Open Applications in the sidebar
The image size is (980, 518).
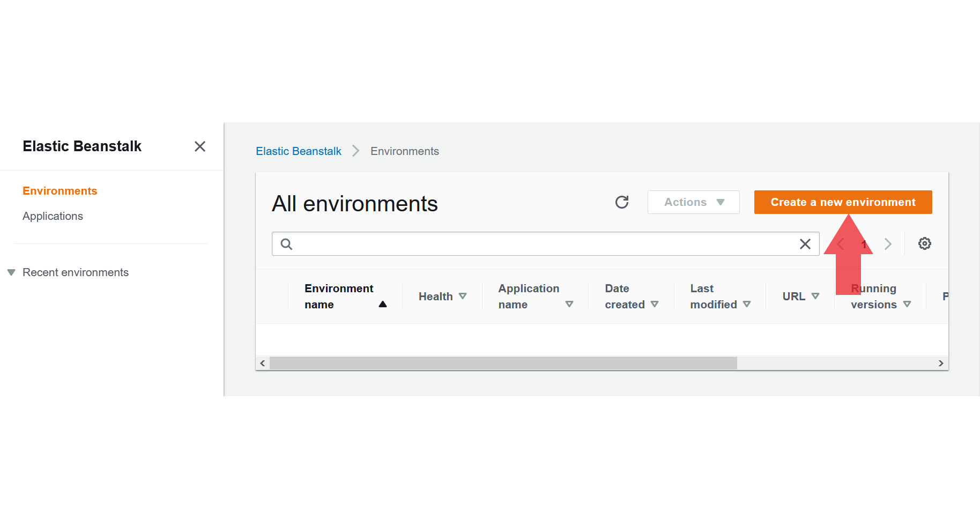tap(53, 216)
